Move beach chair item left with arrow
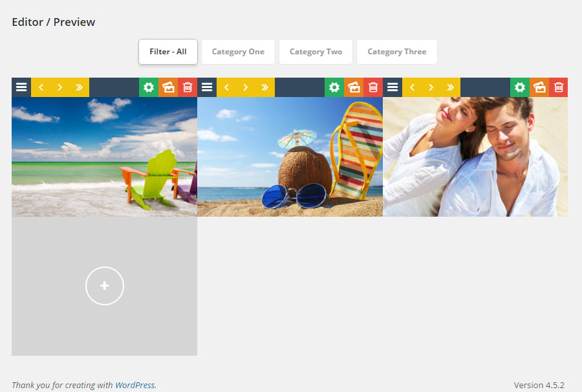The image size is (582, 392). pos(41,87)
